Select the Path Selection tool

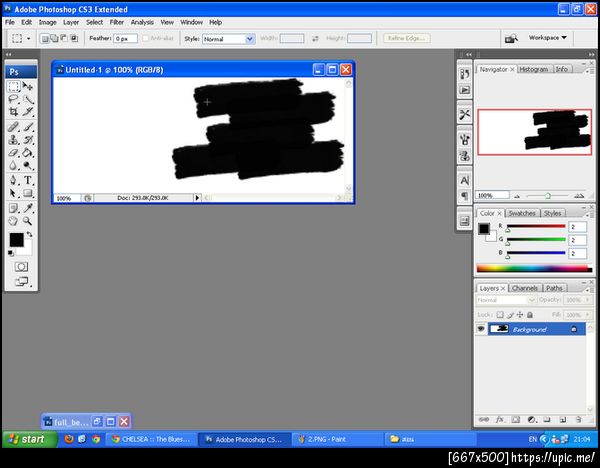coord(13,193)
